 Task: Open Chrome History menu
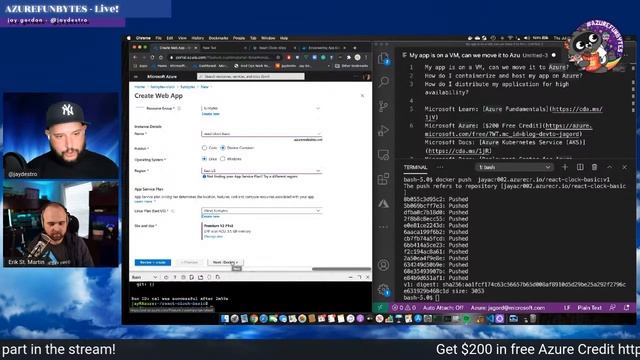(x=198, y=38)
